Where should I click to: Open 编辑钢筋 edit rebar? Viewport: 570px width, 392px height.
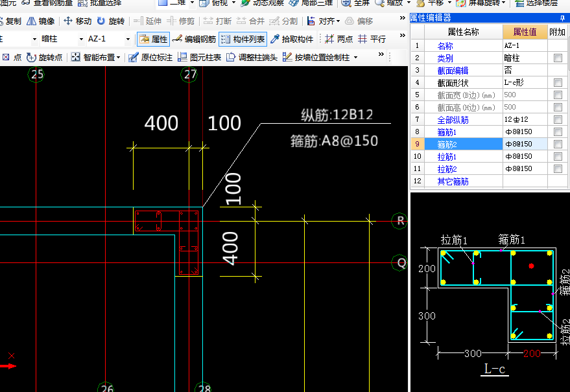click(194, 40)
